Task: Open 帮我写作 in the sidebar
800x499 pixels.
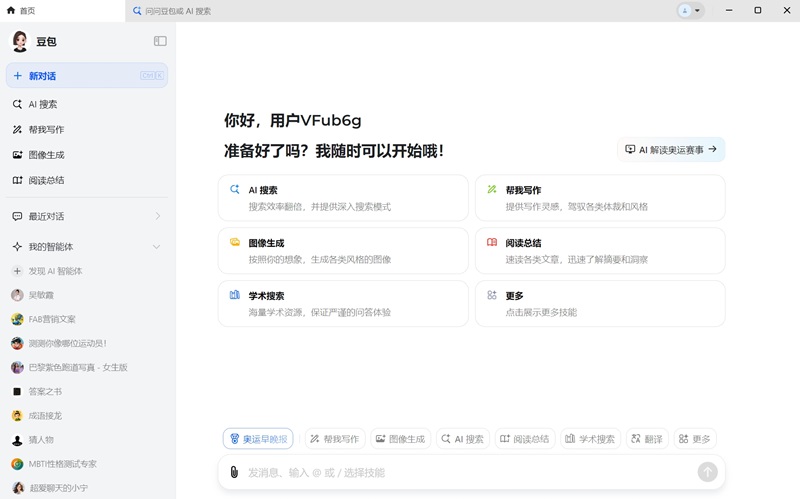Action: pos(46,130)
